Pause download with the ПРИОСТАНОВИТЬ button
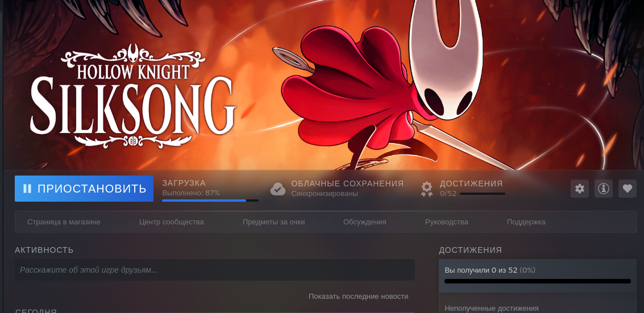644x313 pixels. coord(84,189)
